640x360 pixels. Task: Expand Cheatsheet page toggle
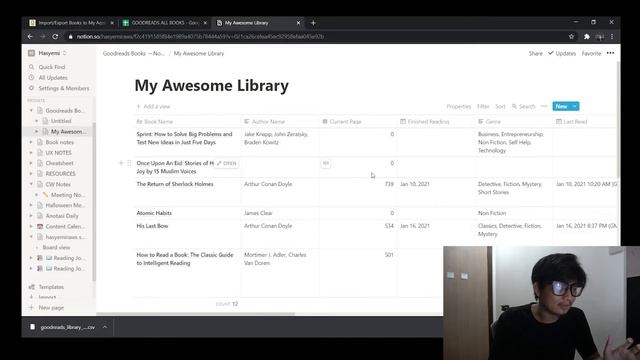[x=31, y=163]
